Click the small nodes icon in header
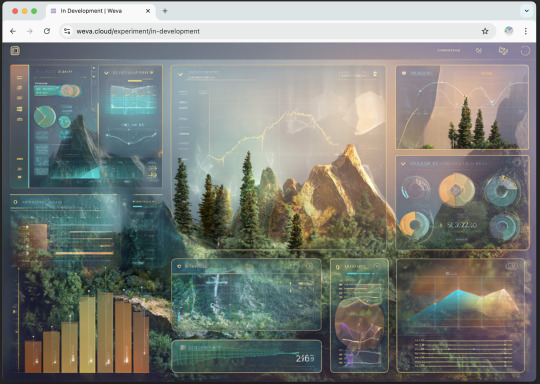 [x=479, y=51]
